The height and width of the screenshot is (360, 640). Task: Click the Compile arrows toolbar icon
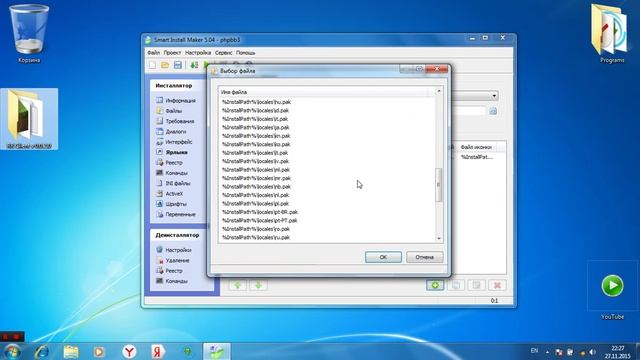tap(194, 65)
